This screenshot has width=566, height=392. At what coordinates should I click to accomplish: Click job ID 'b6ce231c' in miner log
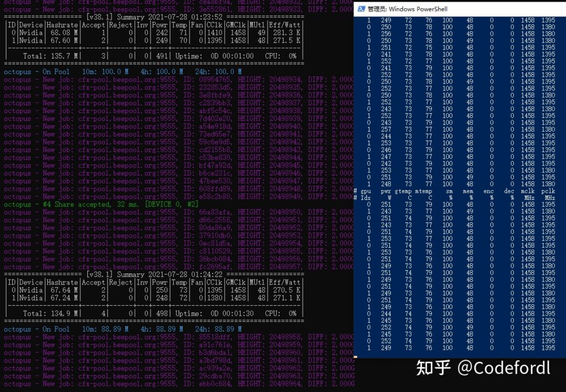(214, 173)
